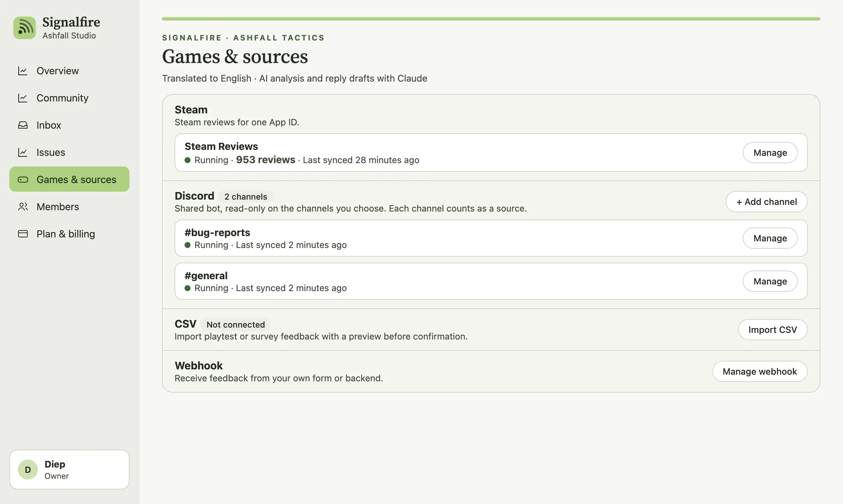Viewport: 843px width, 504px height.
Task: Manage the #bug-reports channel
Action: tap(770, 238)
